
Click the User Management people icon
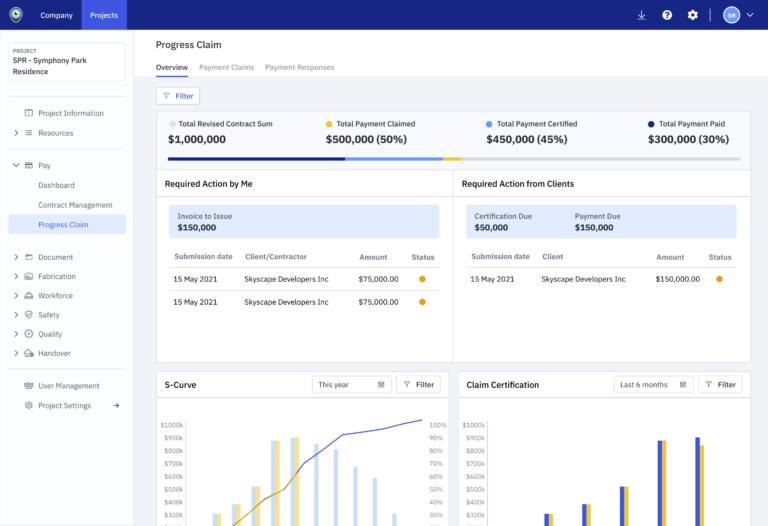coord(29,386)
